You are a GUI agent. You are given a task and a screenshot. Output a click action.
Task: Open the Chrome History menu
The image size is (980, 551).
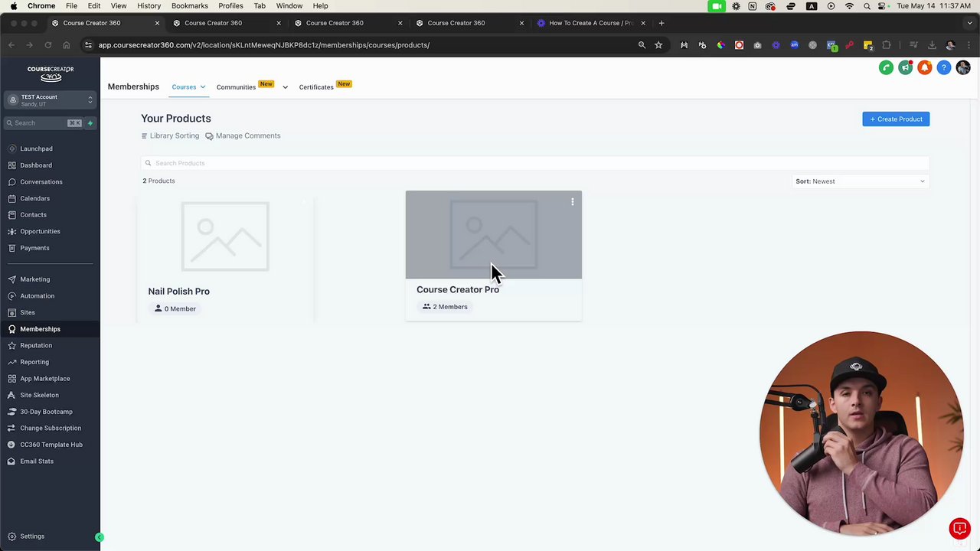click(x=149, y=6)
